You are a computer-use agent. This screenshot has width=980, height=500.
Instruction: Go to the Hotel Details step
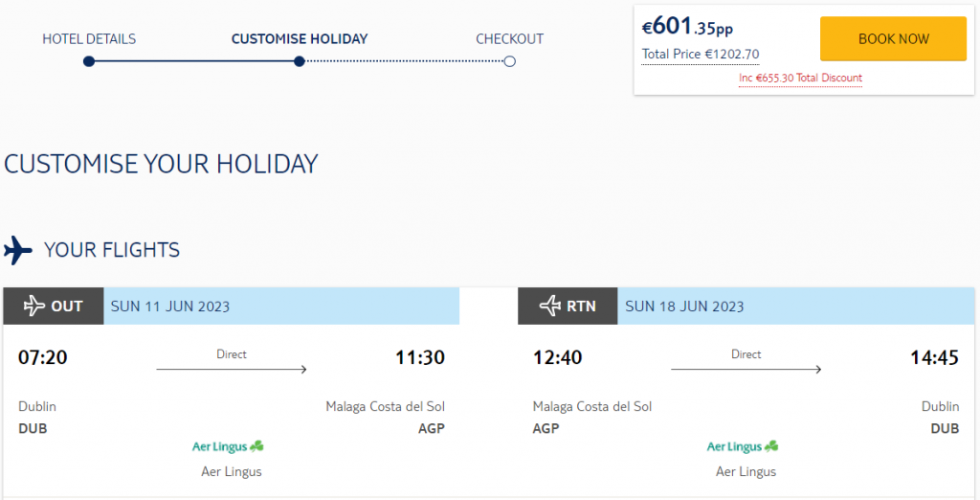click(x=89, y=39)
